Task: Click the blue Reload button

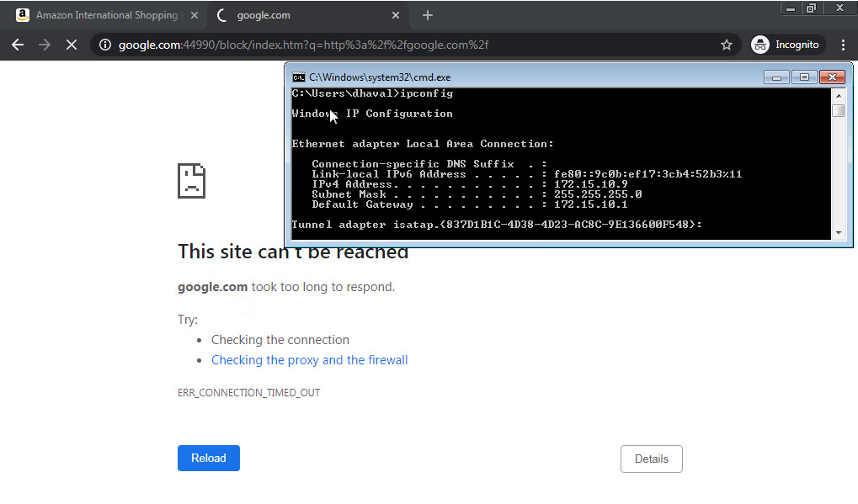Action: 209,458
